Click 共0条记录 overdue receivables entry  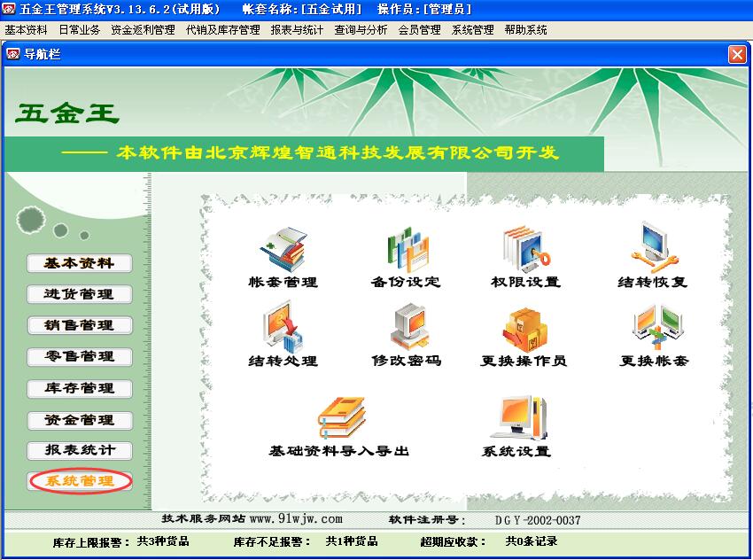[x=532, y=541]
